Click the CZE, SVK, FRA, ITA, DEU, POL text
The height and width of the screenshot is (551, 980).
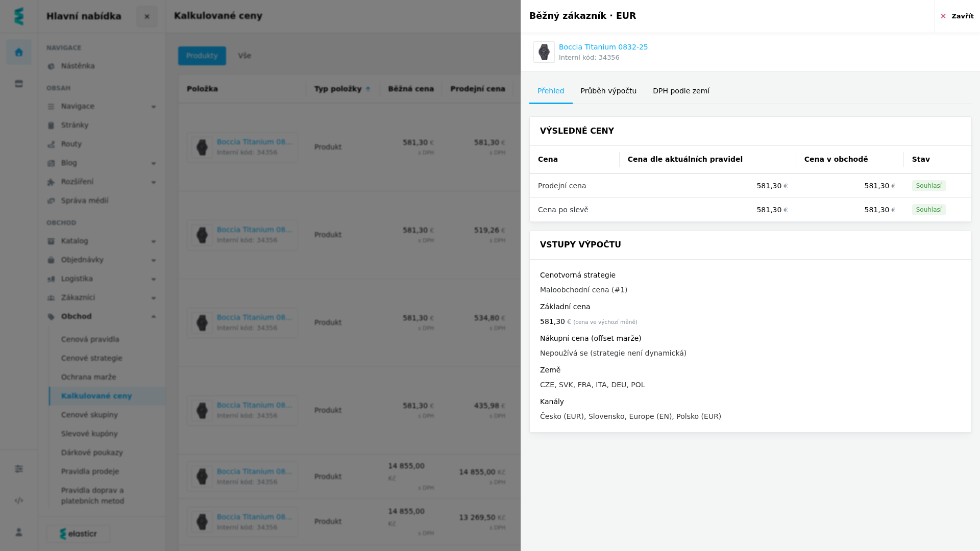(592, 385)
